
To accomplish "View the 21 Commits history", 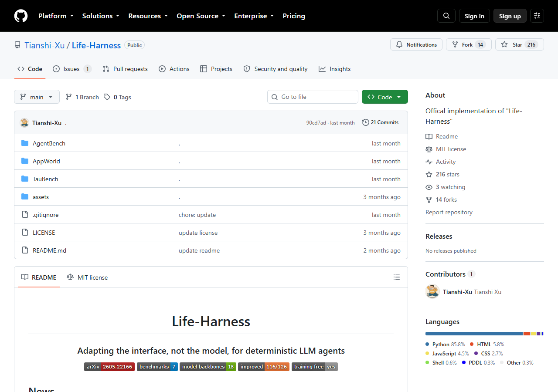I will pyautogui.click(x=380, y=122).
